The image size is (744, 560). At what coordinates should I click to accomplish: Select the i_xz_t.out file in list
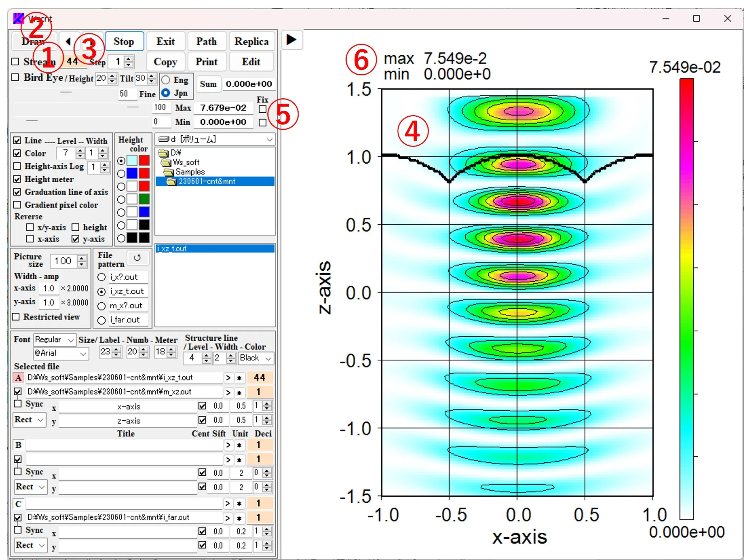pyautogui.click(x=215, y=248)
